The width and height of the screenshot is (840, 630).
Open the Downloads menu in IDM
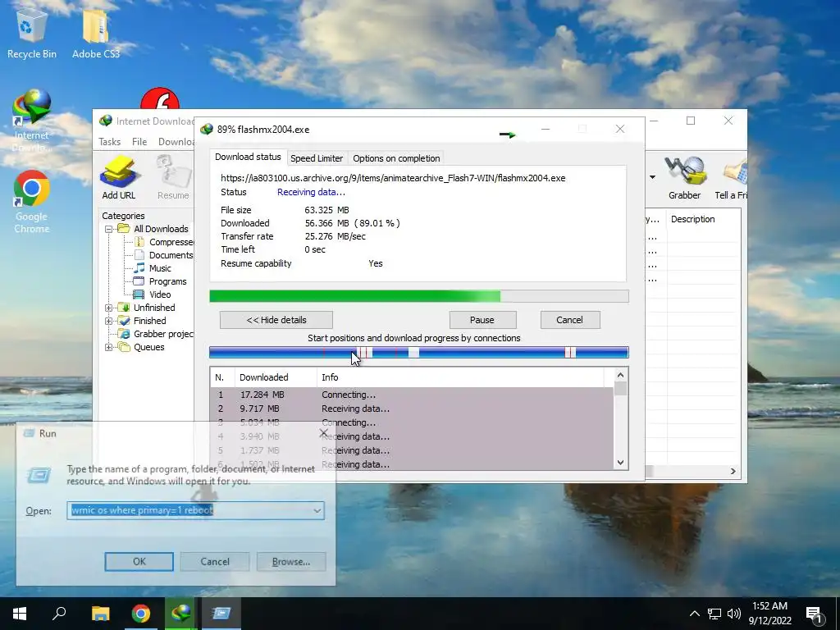pos(176,141)
